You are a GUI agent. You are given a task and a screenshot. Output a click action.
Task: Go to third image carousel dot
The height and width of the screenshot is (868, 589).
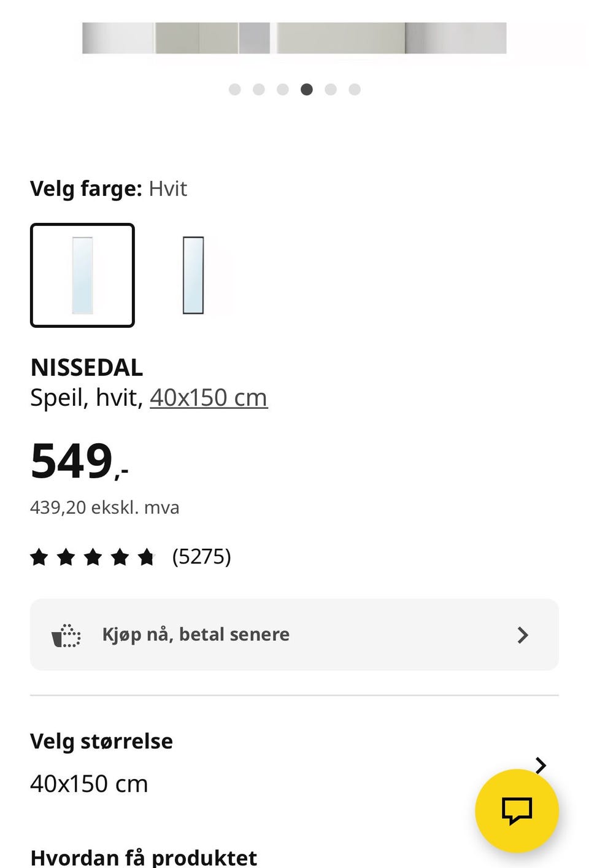(x=283, y=90)
